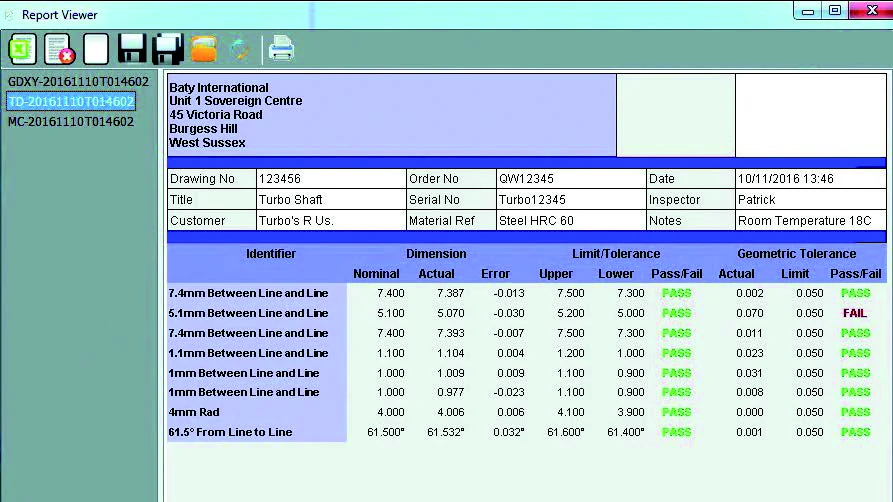Click the Error column header
The width and height of the screenshot is (893, 502).
tap(495, 274)
